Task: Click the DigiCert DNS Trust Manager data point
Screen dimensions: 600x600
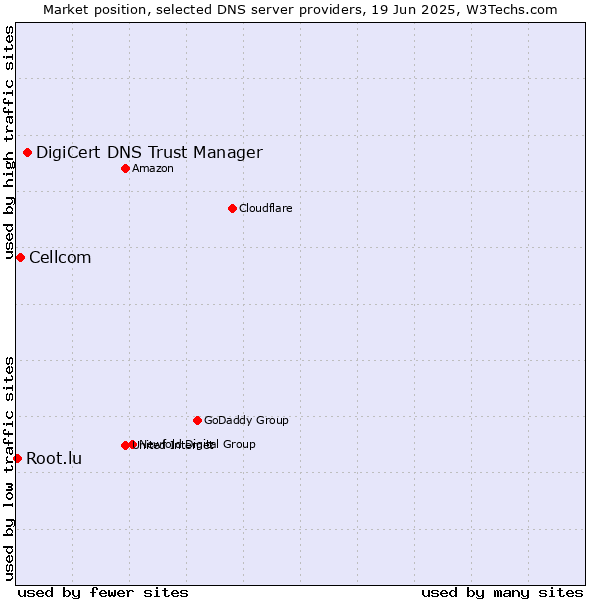Action: (27, 153)
